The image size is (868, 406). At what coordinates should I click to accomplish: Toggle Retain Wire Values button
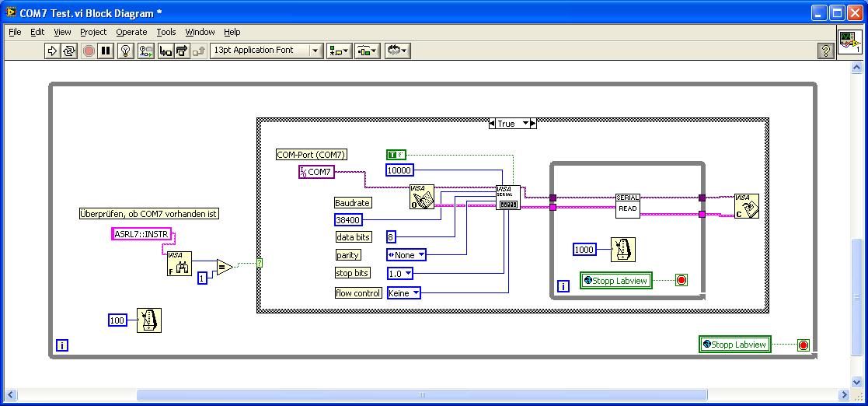click(x=146, y=51)
